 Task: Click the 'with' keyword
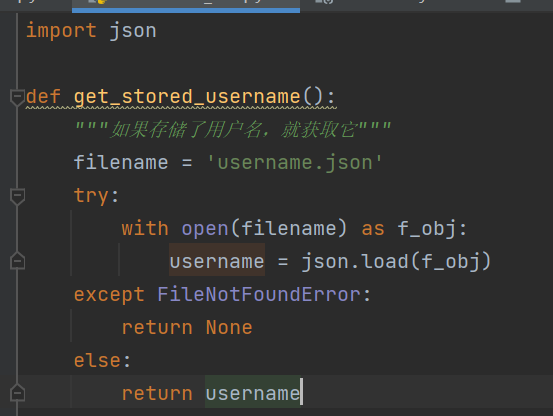tap(145, 228)
